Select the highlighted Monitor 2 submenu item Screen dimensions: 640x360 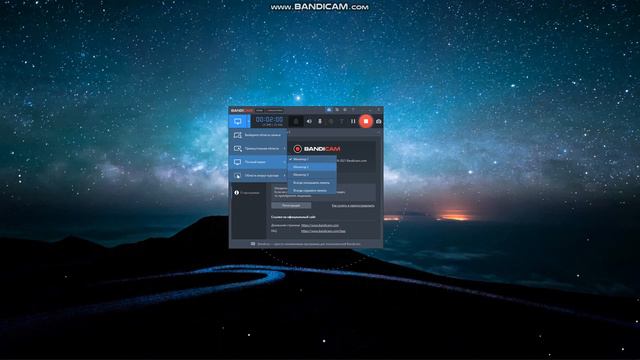[312, 167]
